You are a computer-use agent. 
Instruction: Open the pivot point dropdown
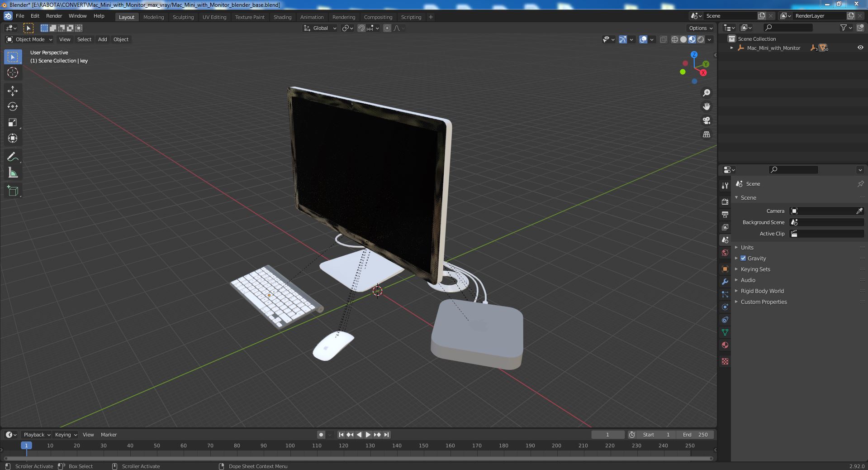point(347,28)
